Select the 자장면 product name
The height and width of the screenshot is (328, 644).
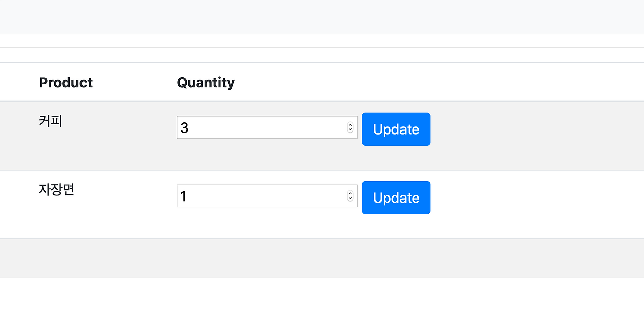click(56, 190)
